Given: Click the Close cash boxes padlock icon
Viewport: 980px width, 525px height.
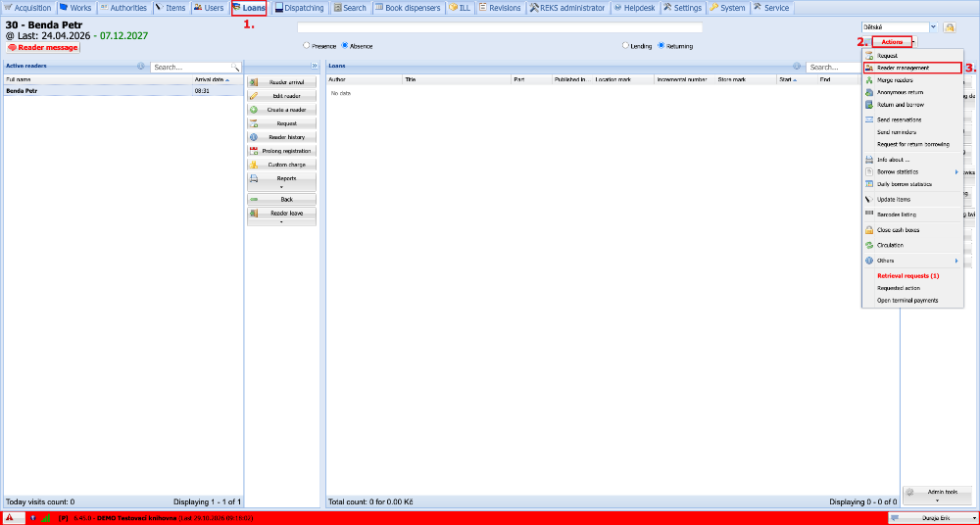Looking at the screenshot, I should (868, 230).
